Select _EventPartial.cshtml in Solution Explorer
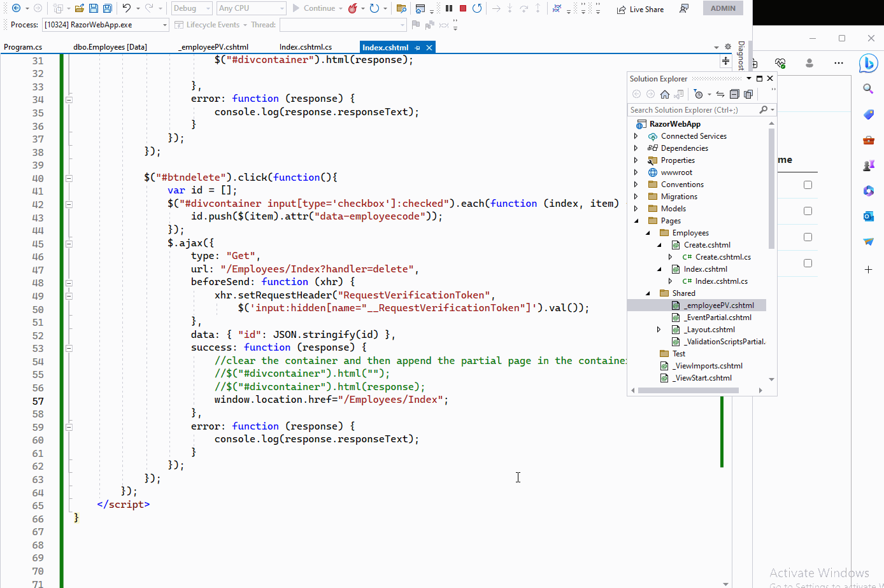Viewport: 884px width, 588px height. pos(718,318)
